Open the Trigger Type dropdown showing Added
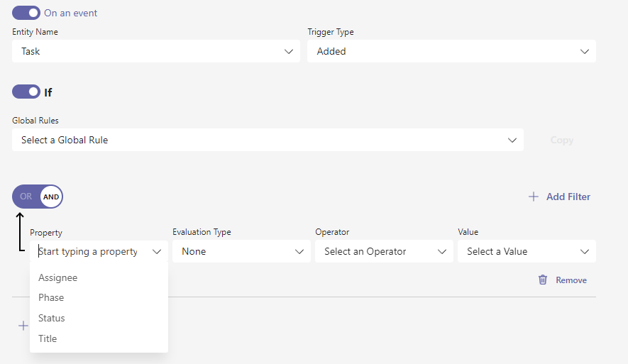This screenshot has width=628, height=364. [451, 51]
